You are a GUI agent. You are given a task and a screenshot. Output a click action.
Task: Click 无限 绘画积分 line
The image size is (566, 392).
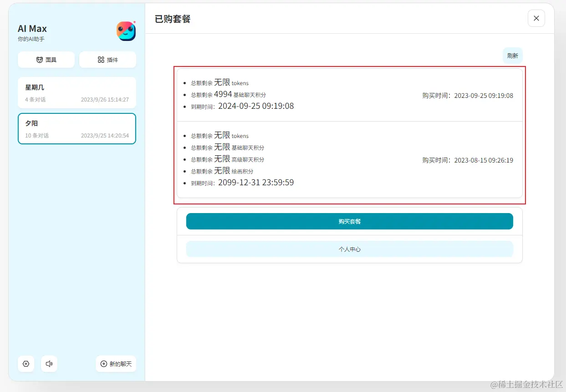(222, 171)
